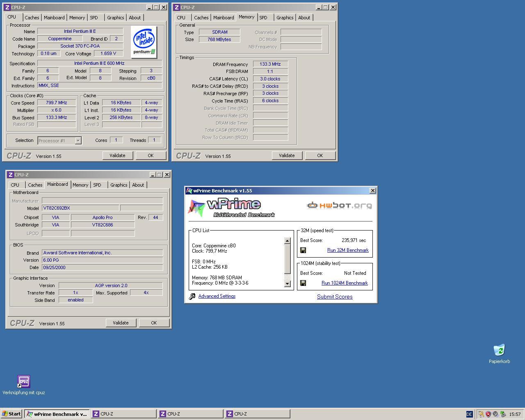Click the save icon beside Run 1024M Benchmark
Image resolution: width=525 pixels, height=420 pixels.
pos(303,283)
